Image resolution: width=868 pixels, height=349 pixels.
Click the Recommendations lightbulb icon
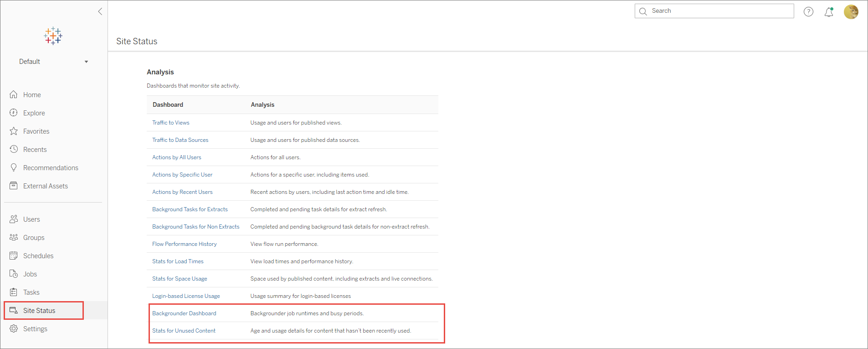(14, 167)
